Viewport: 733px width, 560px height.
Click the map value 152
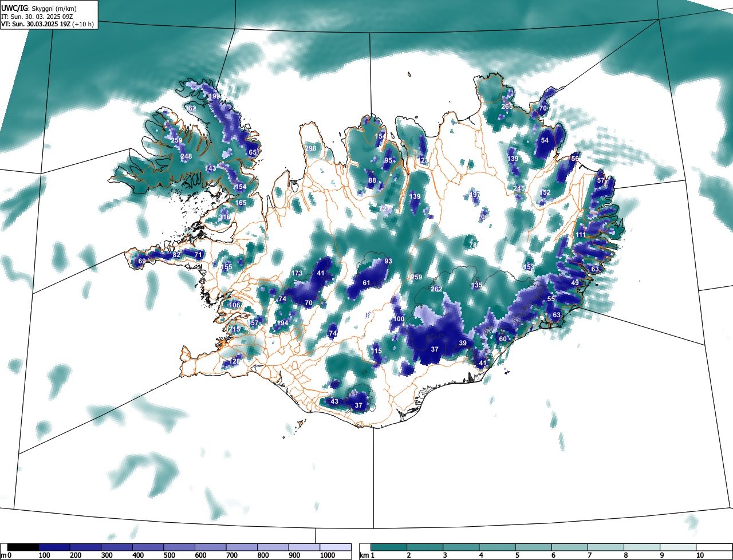click(x=545, y=192)
